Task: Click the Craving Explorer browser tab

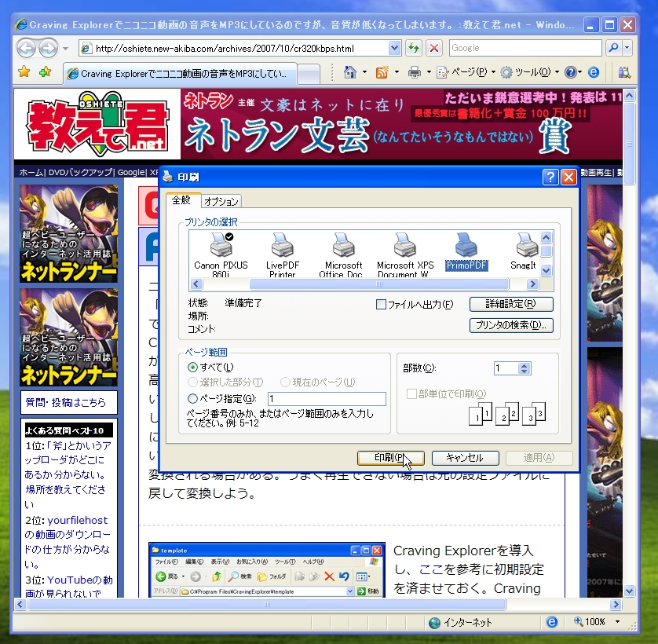Action: click(181, 74)
